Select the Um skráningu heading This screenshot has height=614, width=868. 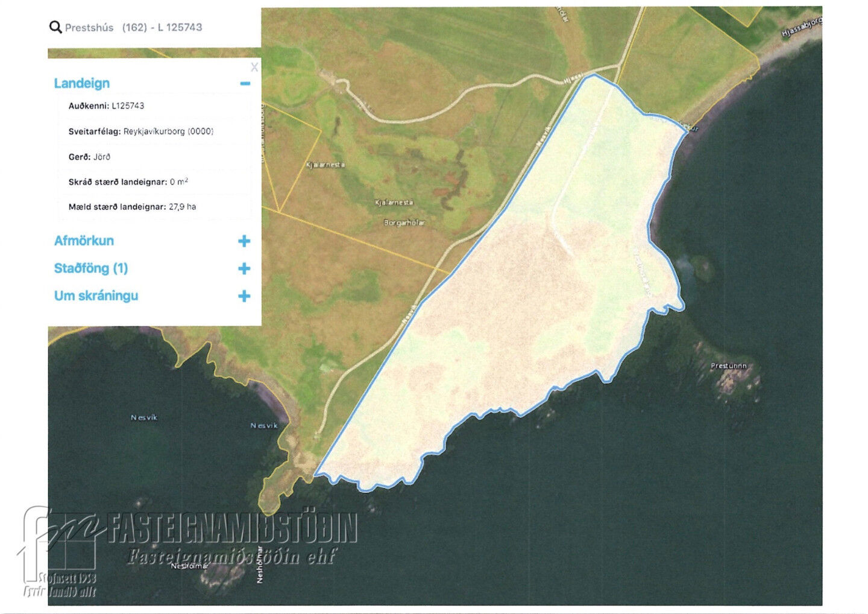[96, 296]
